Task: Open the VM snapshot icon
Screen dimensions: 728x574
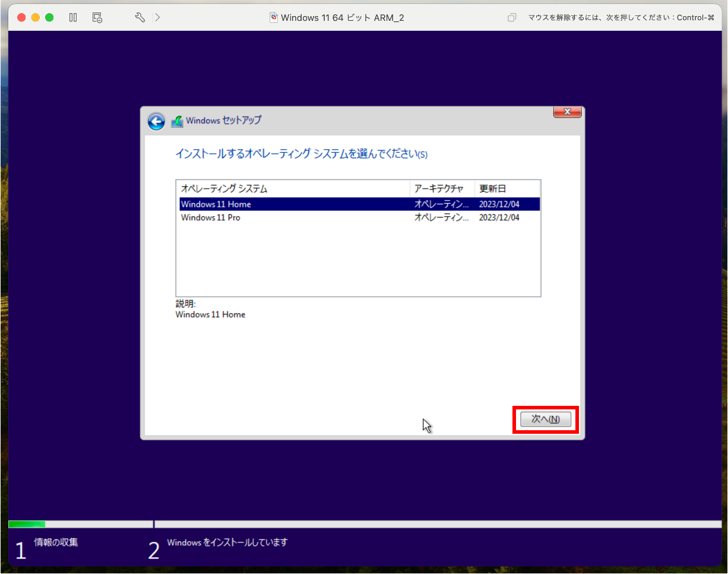Action: 98,17
